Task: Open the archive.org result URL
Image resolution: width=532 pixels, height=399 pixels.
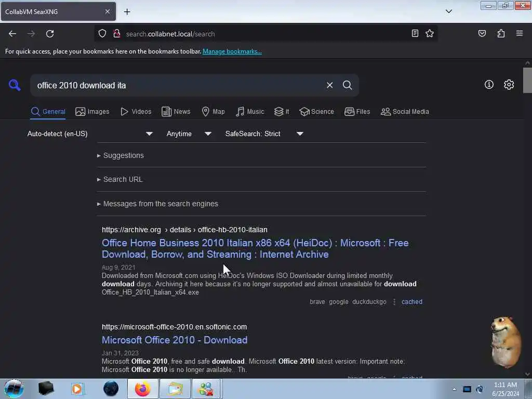Action: [x=184, y=230]
